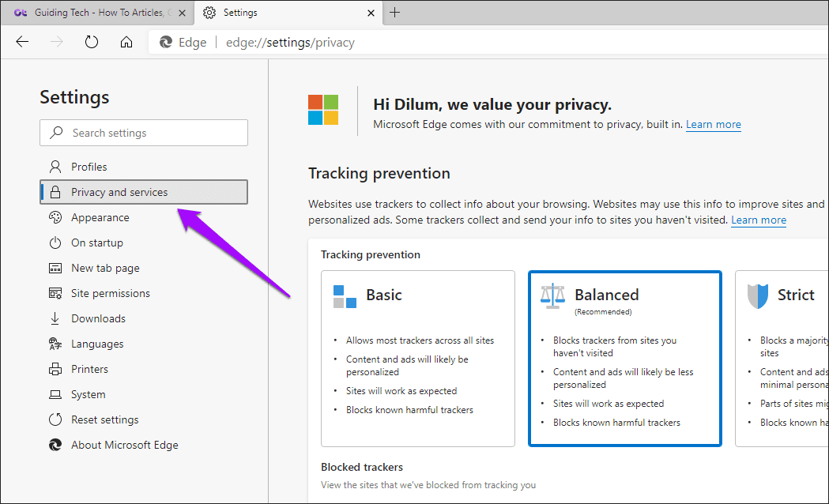Screen dimensions: 829x504
Task: Click the edge://settings/privacy address text
Action: point(290,43)
